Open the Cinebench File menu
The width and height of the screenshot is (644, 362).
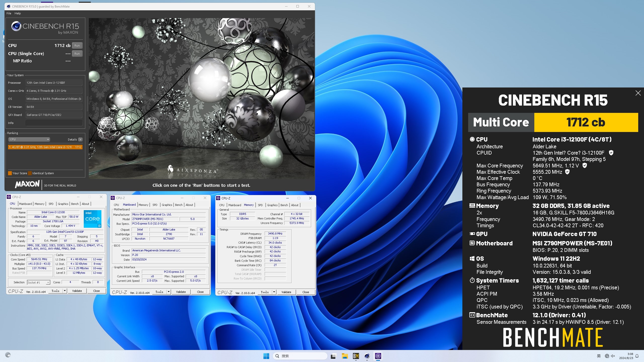pyautogui.click(x=9, y=13)
